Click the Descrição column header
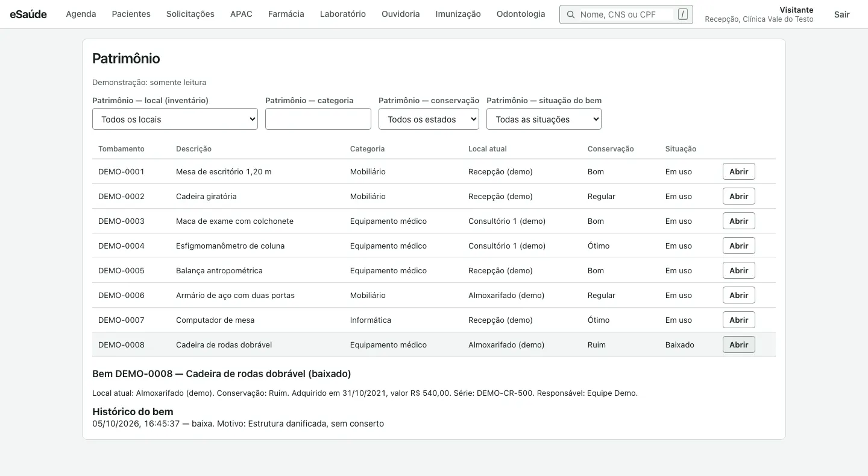The width and height of the screenshot is (868, 476). click(193, 149)
